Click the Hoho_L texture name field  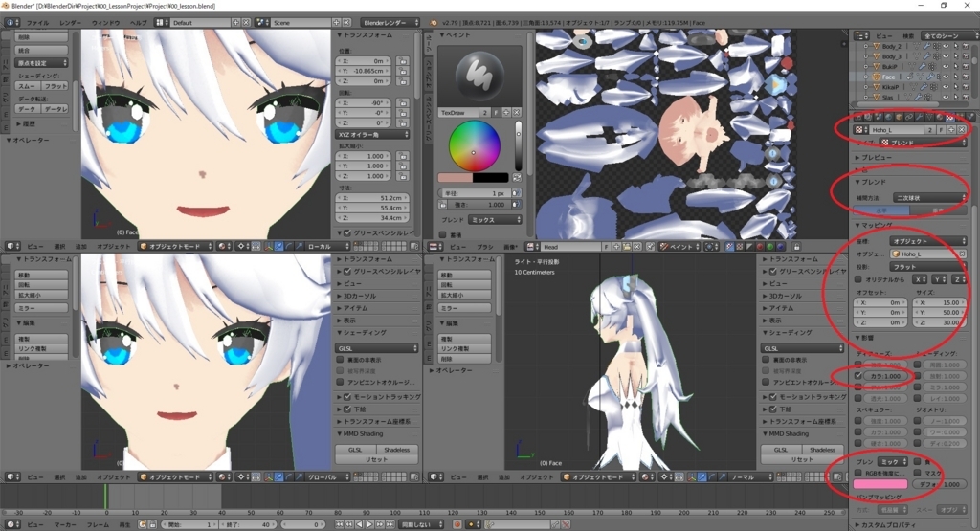[x=896, y=130]
